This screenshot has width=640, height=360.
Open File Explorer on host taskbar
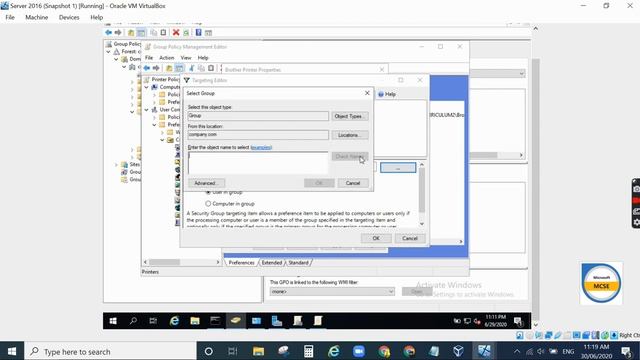coord(258,351)
